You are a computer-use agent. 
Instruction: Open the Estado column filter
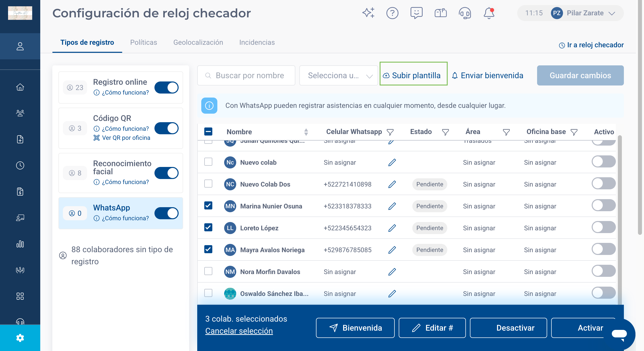(445, 132)
